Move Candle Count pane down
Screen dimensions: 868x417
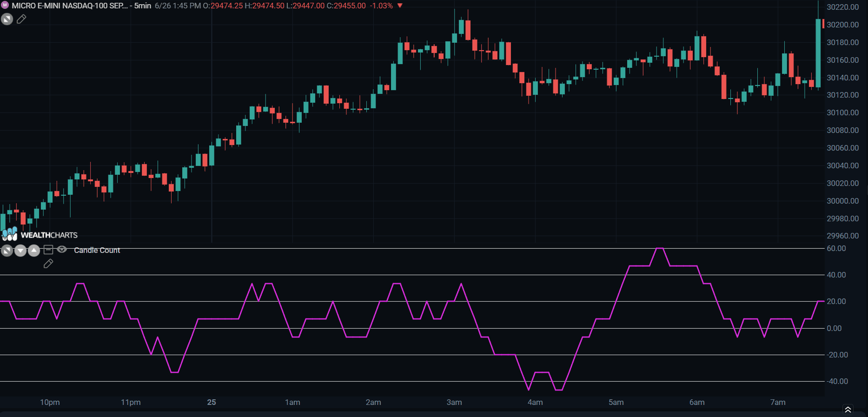click(20, 251)
